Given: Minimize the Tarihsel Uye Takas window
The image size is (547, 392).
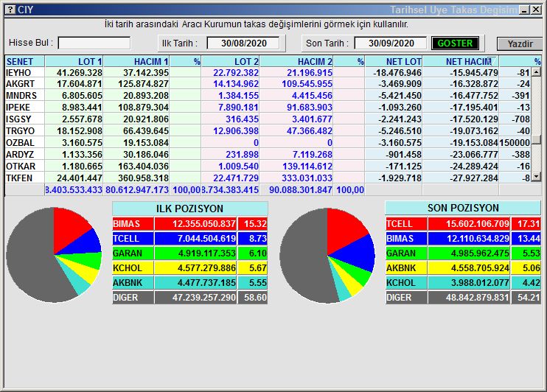Looking at the screenshot, I should pos(524,10).
